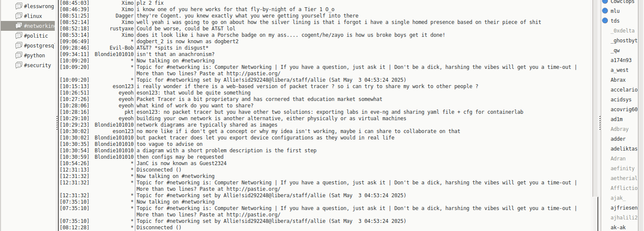Screen dimensions: 644x231
Task: Click the #lesswrong channel chat icon
Action: tap(18, 6)
